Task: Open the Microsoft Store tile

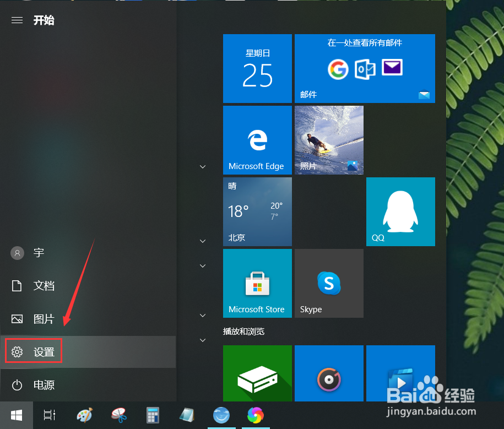Action: click(257, 283)
